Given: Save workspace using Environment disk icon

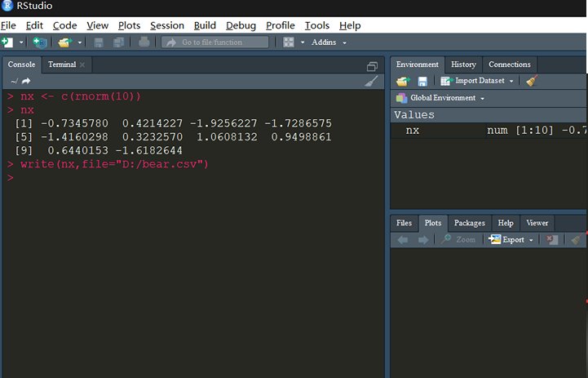Looking at the screenshot, I should [422, 81].
